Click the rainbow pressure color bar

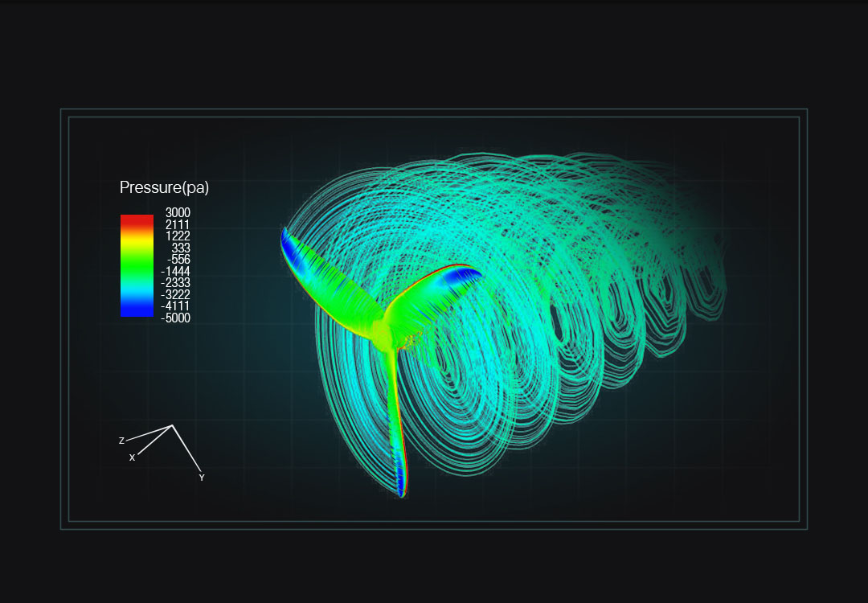click(137, 266)
